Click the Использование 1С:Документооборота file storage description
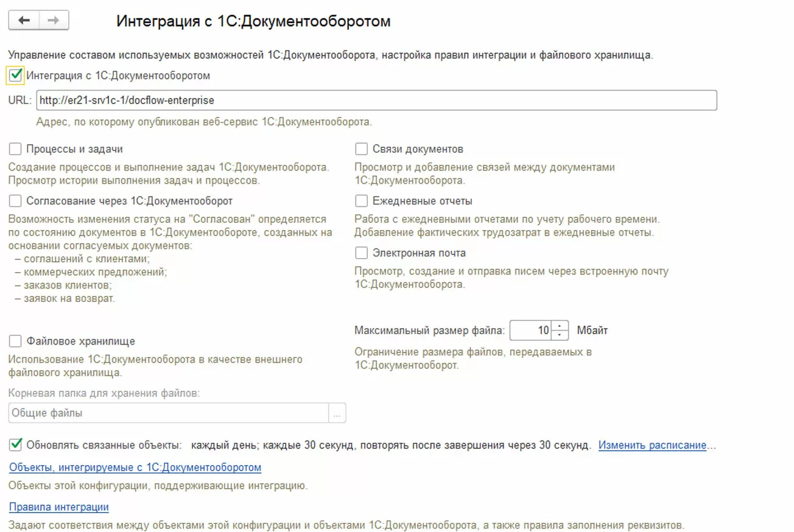This screenshot has height=532, width=794. click(x=155, y=366)
